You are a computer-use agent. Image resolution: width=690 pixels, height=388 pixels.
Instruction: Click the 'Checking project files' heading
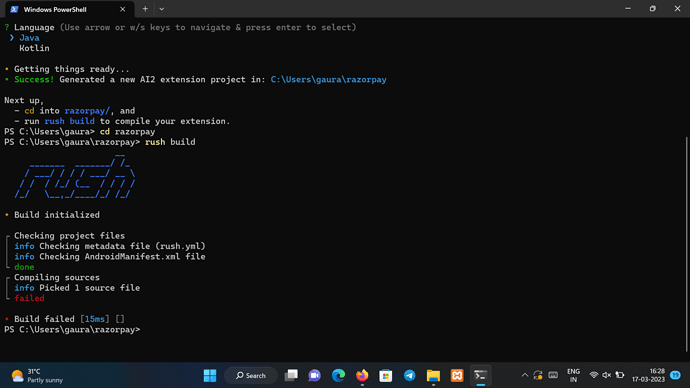(x=70, y=236)
